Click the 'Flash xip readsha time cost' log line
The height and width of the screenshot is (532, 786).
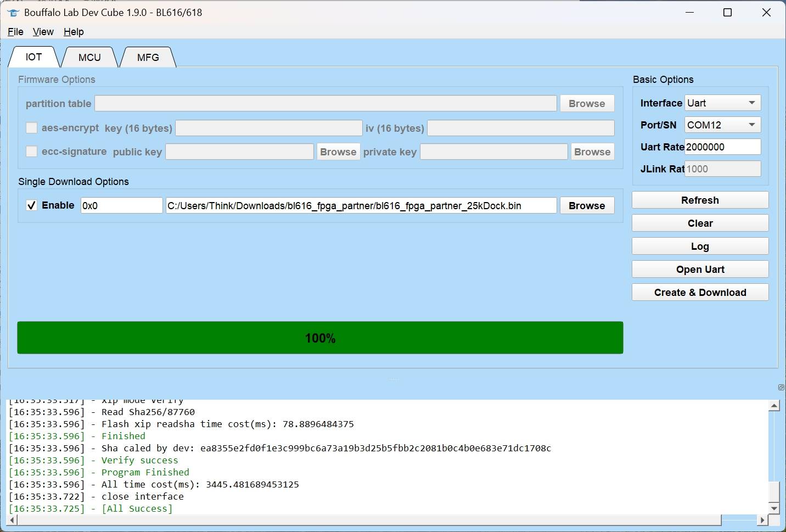(181, 424)
